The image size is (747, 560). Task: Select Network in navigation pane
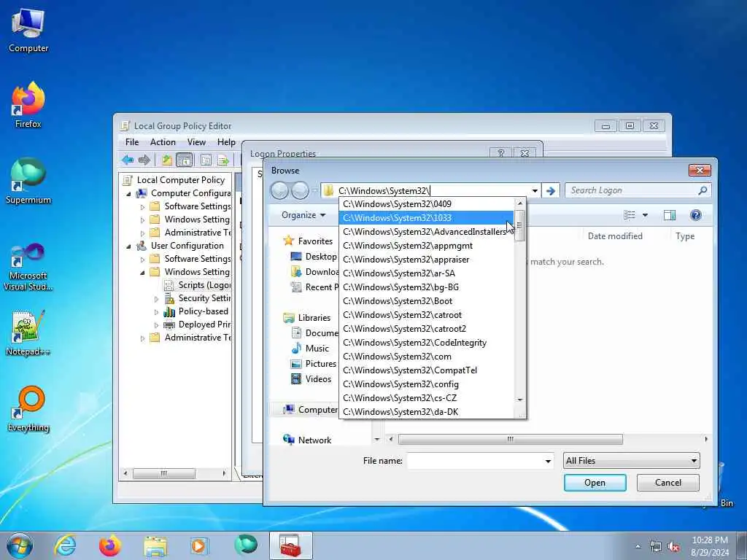tap(308, 440)
